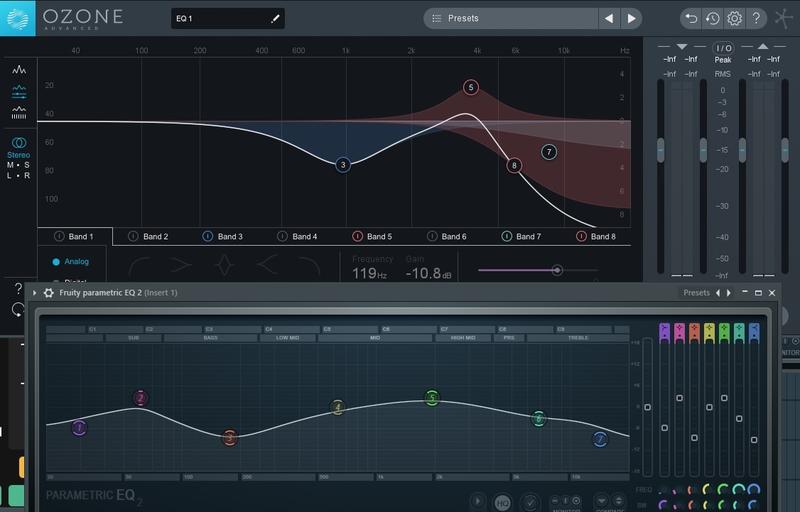Click the left input gain fader handle
This screenshot has width=800, height=512.
click(x=661, y=150)
